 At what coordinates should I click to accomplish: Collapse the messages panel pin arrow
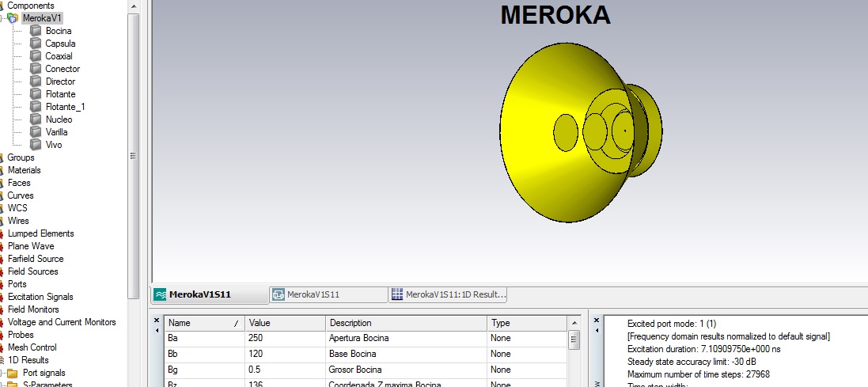pos(596,331)
